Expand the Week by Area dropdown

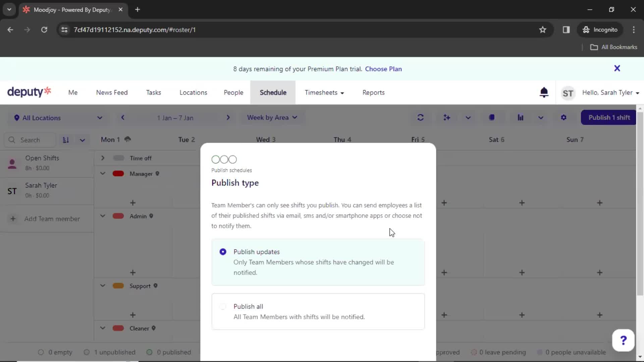272,117
